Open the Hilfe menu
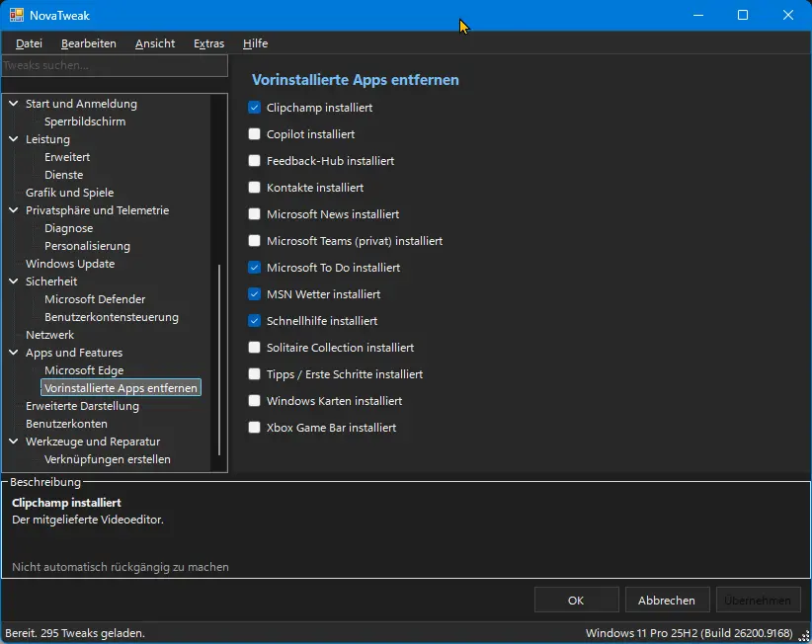The height and width of the screenshot is (644, 812). (x=255, y=43)
